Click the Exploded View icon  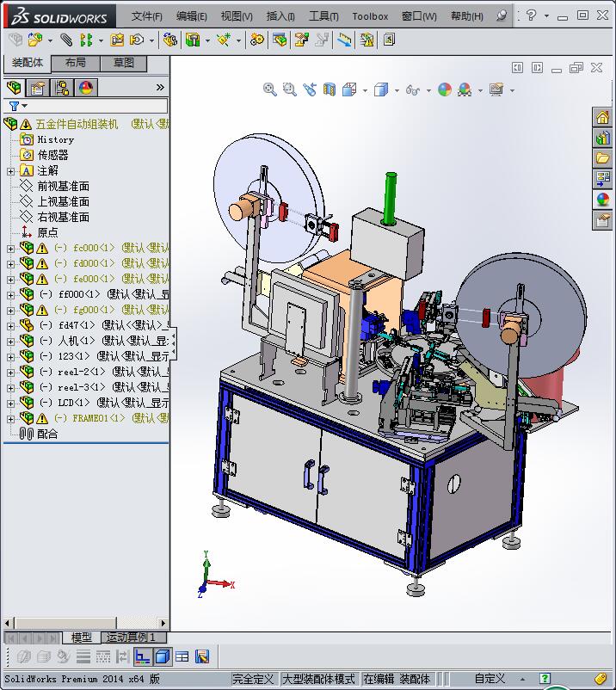(x=301, y=40)
